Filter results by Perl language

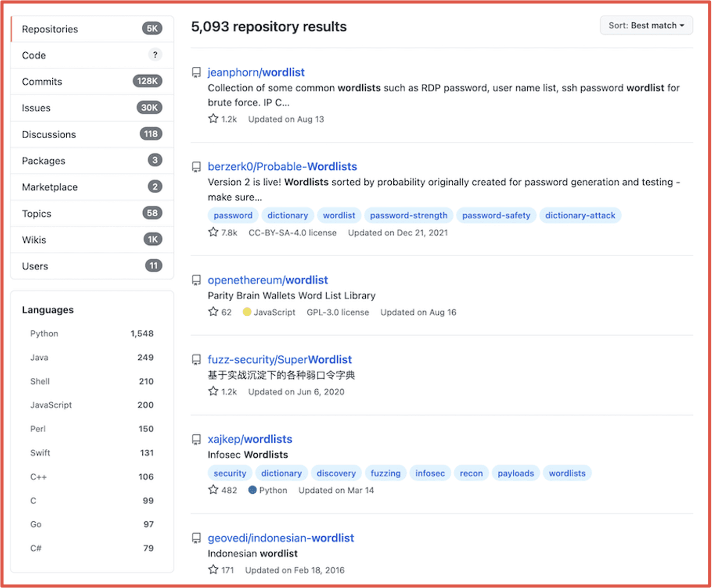(x=92, y=429)
